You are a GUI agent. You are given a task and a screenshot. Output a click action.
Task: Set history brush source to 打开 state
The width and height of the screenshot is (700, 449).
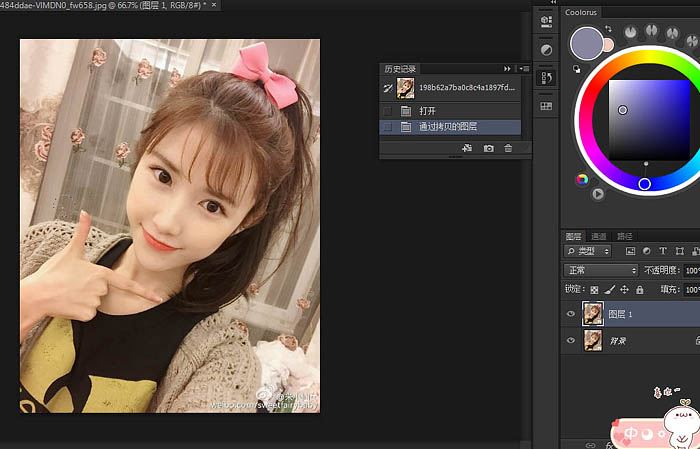pyautogui.click(x=387, y=110)
